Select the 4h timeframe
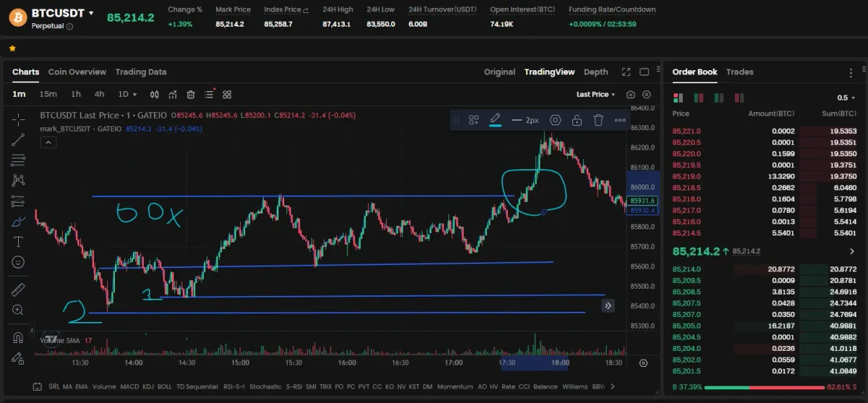This screenshot has width=868, height=403. coord(99,94)
